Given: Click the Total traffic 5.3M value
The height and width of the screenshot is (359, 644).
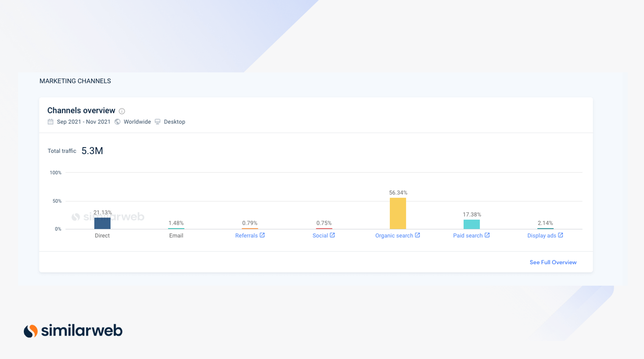Looking at the screenshot, I should coord(93,150).
